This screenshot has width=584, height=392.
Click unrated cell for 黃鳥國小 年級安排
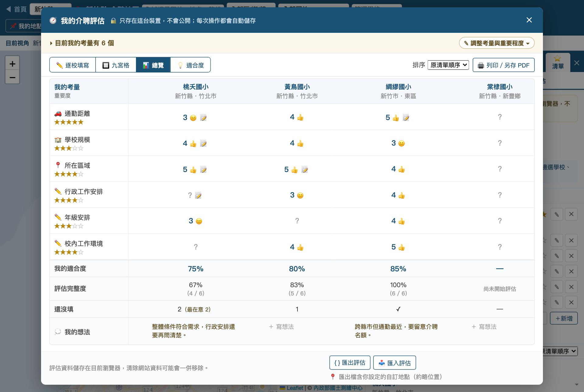[x=297, y=221]
